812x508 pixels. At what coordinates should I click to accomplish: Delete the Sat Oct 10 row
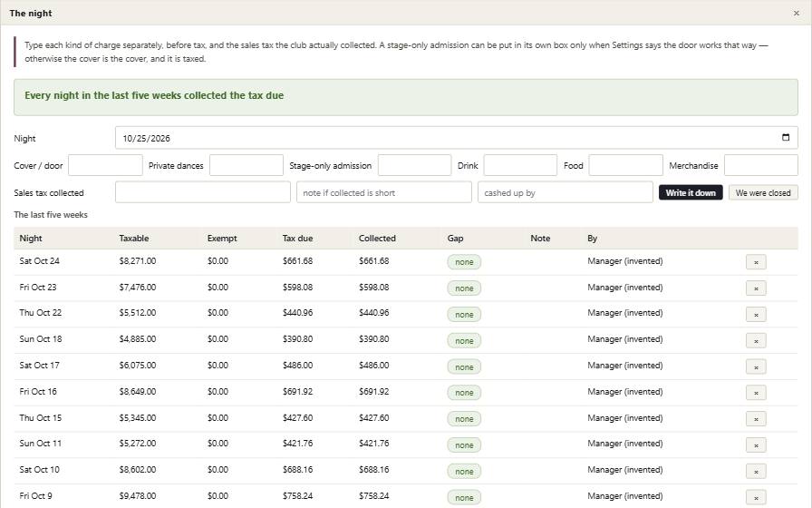tap(756, 471)
